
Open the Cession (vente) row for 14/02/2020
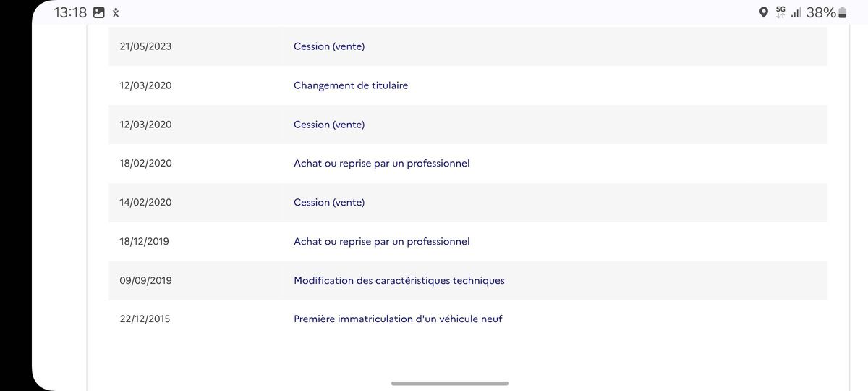[468, 203]
